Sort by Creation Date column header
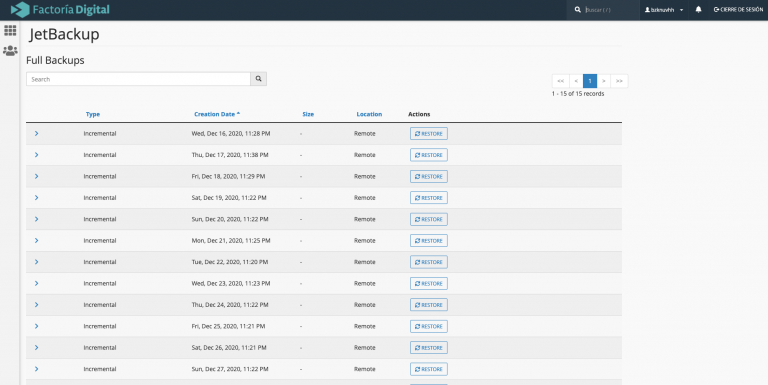 point(217,114)
